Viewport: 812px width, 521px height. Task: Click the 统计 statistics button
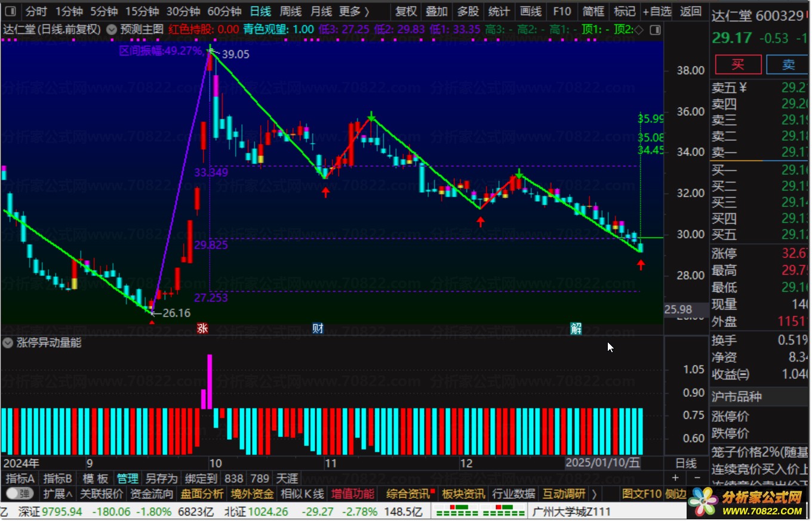(x=499, y=11)
